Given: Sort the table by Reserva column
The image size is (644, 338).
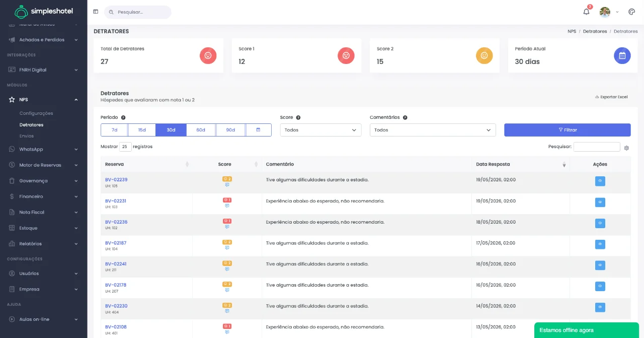Looking at the screenshot, I should pyautogui.click(x=146, y=164).
